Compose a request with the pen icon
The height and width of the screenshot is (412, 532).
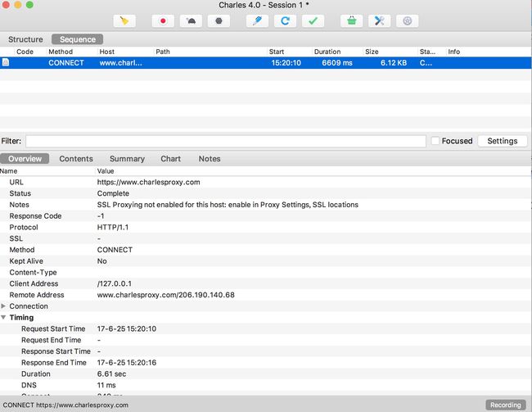[x=257, y=21]
